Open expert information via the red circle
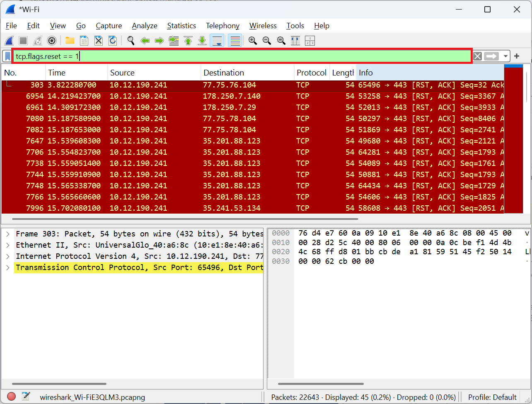This screenshot has width=532, height=404. [11, 397]
